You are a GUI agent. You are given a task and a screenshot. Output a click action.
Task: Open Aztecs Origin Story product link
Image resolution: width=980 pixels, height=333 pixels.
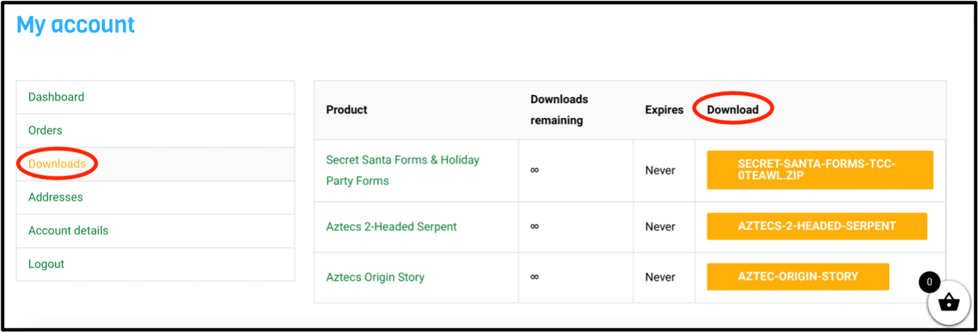(375, 277)
